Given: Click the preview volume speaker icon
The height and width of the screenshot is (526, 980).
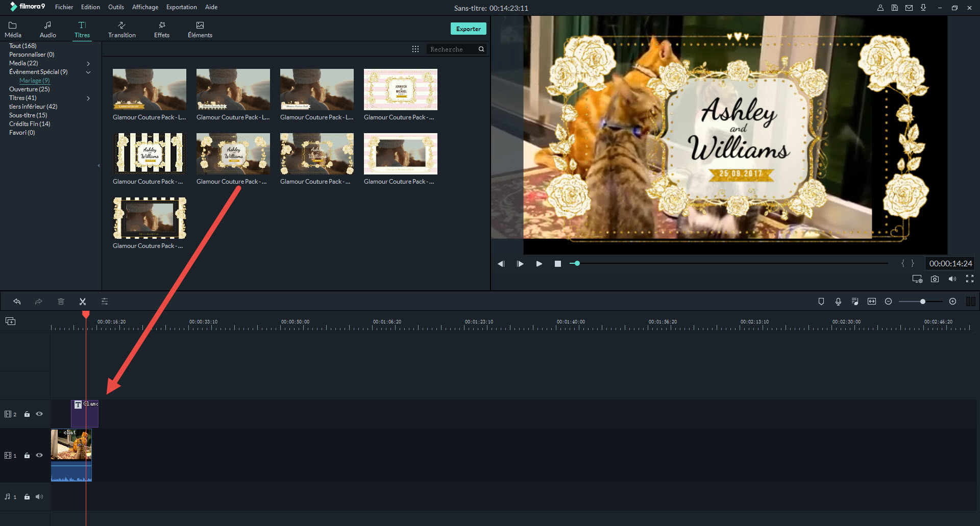Looking at the screenshot, I should point(952,279).
